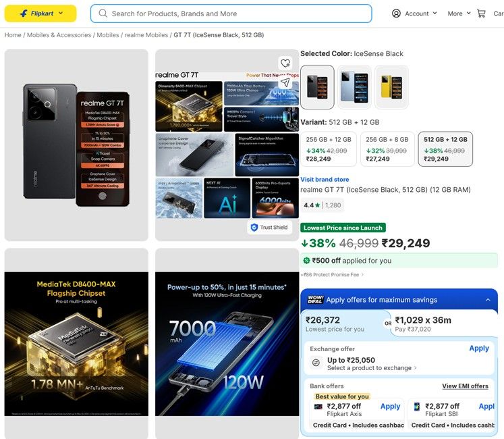Click the WOW! DEAL badge icon
Image resolution: width=504 pixels, height=439 pixels.
315,300
